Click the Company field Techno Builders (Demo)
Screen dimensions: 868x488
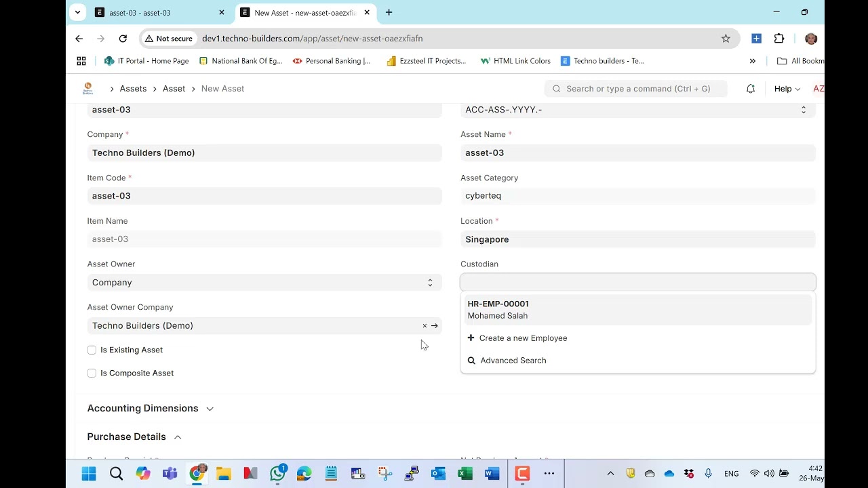(x=264, y=153)
